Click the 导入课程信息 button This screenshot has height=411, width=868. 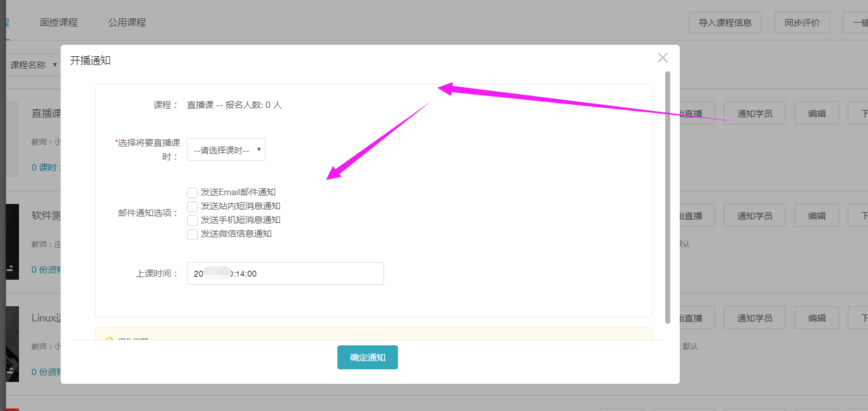point(725,23)
